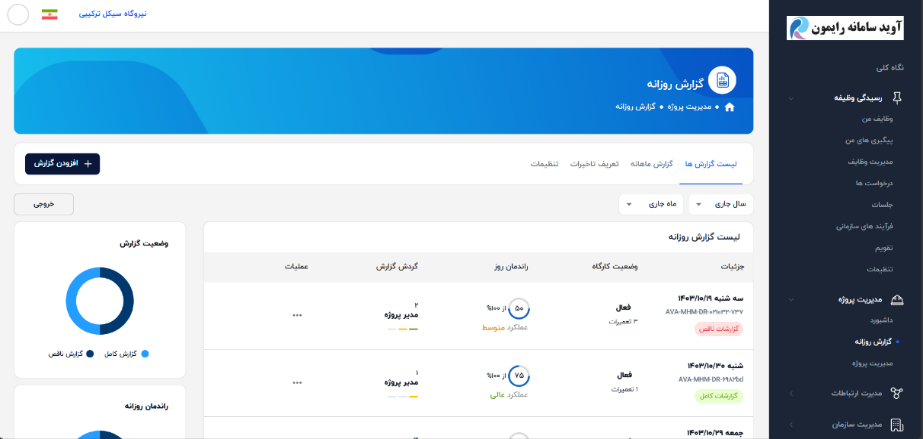
Task: Switch to the تعریف تاخیرات tab
Action: point(594,164)
